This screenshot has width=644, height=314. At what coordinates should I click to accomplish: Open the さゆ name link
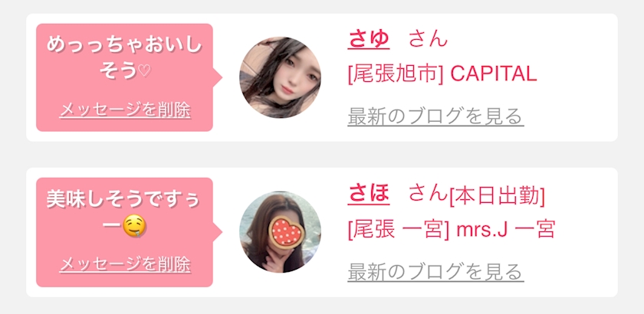click(369, 40)
